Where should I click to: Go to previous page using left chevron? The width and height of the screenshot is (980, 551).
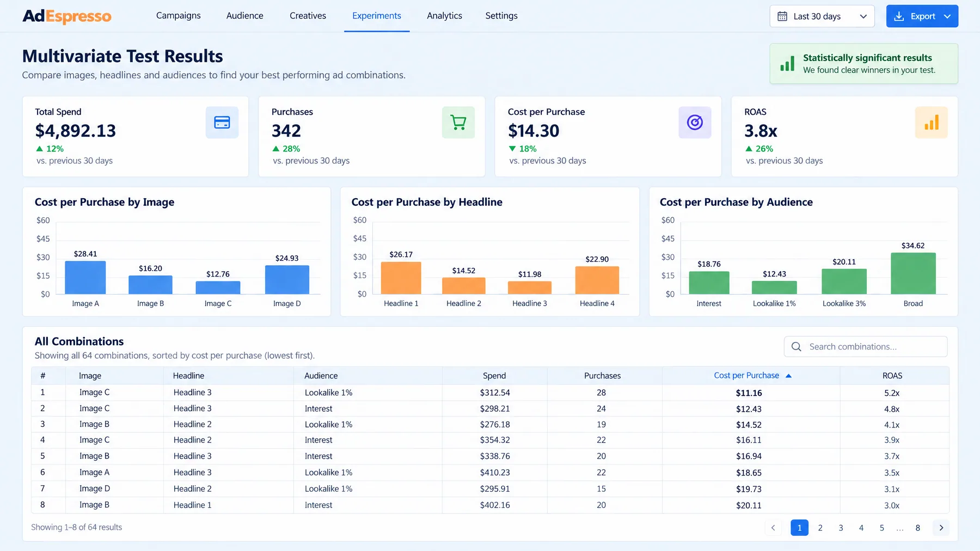[773, 528]
